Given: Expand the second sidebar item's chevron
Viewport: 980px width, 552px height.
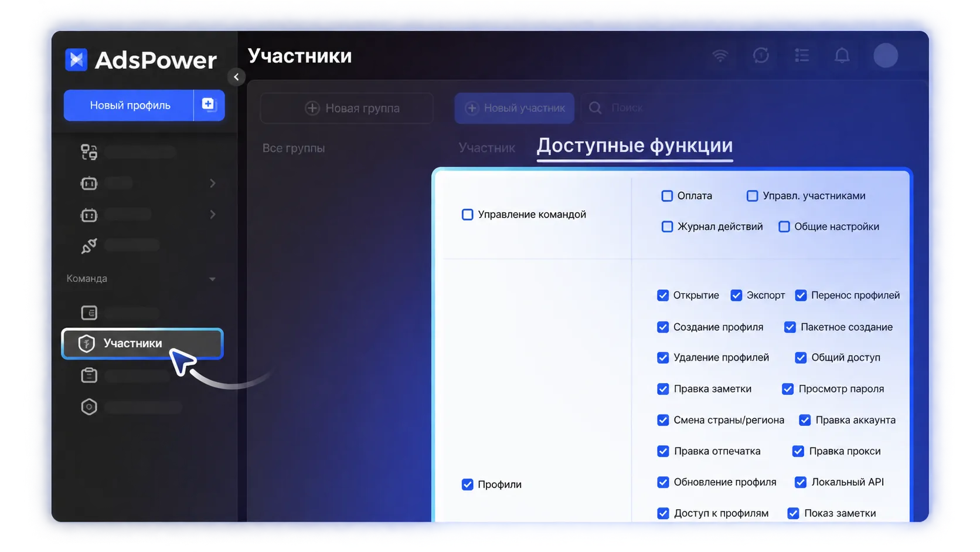Looking at the screenshot, I should click(x=212, y=184).
